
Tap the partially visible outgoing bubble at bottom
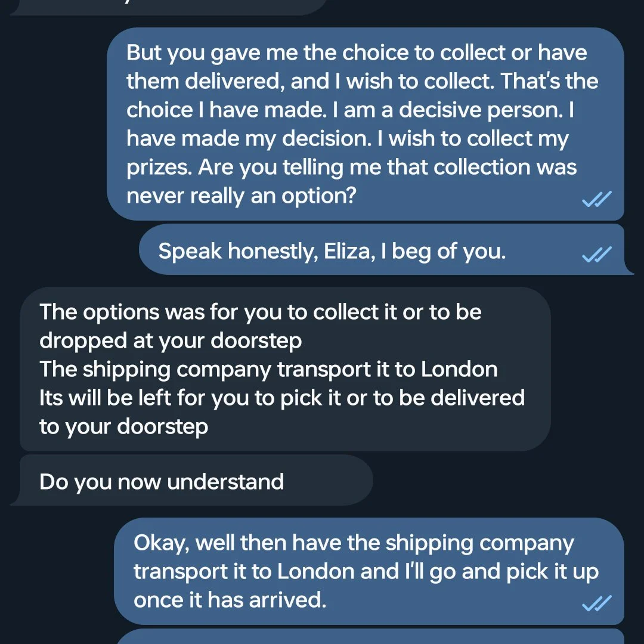pyautogui.click(x=370, y=637)
